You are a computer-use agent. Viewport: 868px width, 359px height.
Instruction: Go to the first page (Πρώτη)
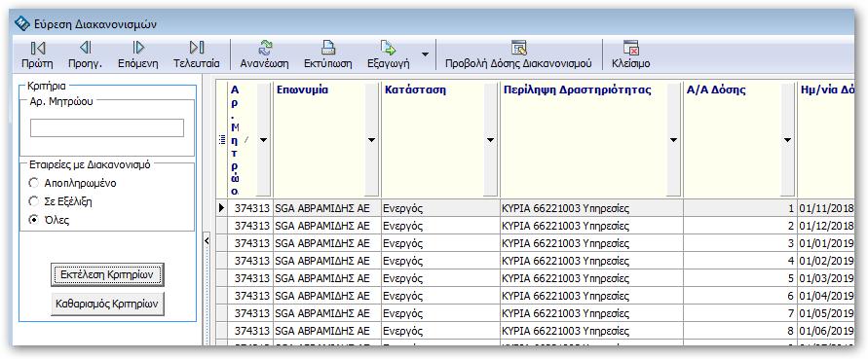(x=37, y=54)
